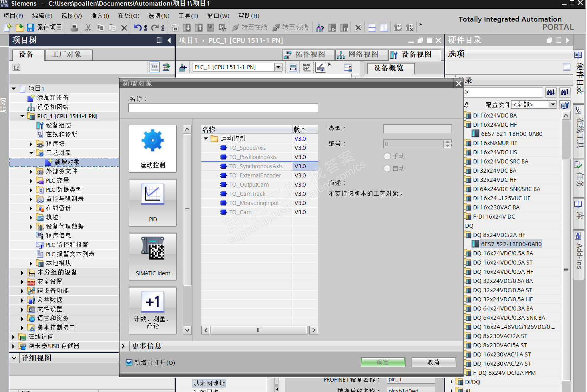The width and height of the screenshot is (587, 392).
Task: Click the stop CPU icon
Action: pos(344,28)
